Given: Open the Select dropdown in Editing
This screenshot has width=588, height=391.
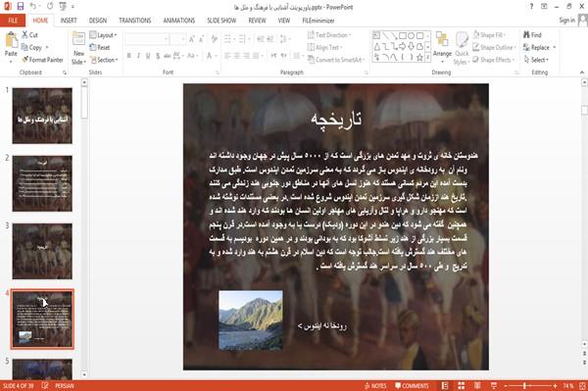Looking at the screenshot, I should tap(536, 60).
